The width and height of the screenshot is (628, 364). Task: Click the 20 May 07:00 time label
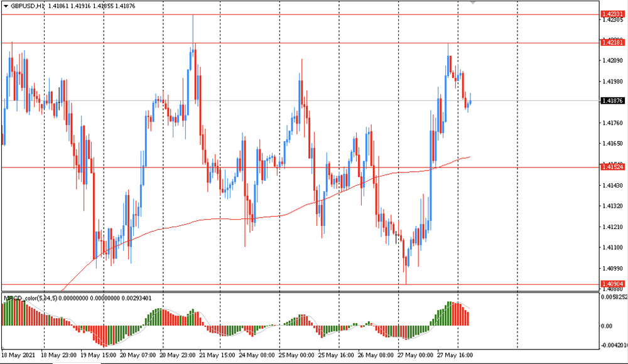point(138,355)
